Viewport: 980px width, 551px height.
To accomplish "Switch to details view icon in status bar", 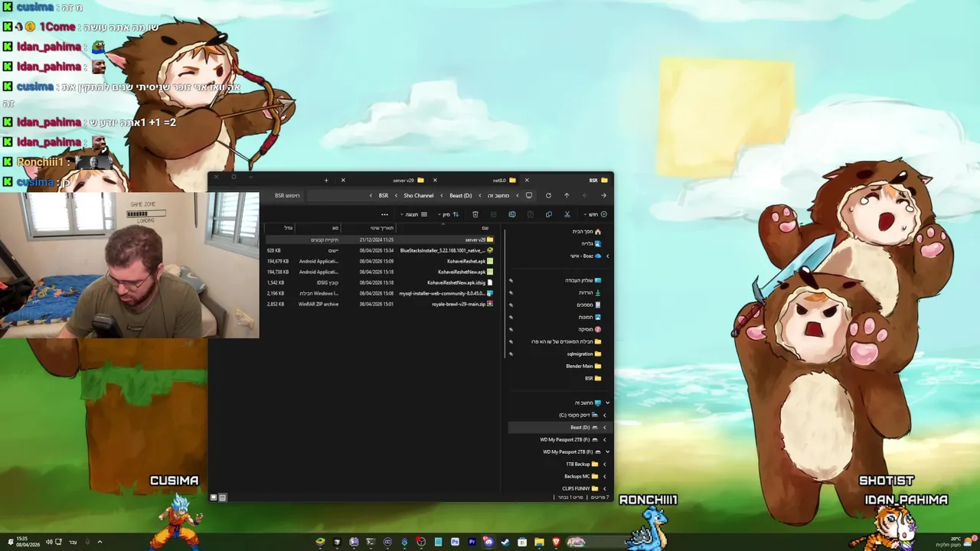I will 223,497.
